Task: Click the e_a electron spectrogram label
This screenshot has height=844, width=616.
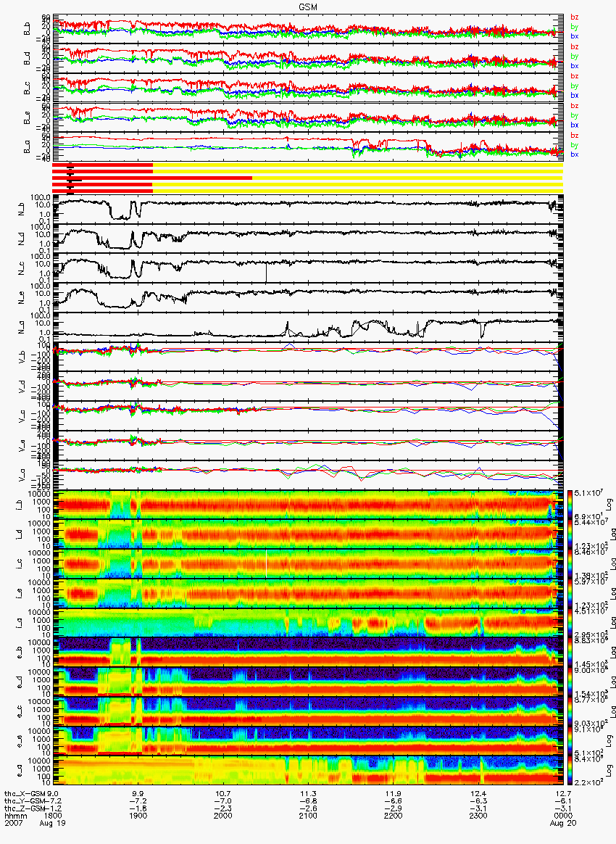Action: click(x=20, y=771)
